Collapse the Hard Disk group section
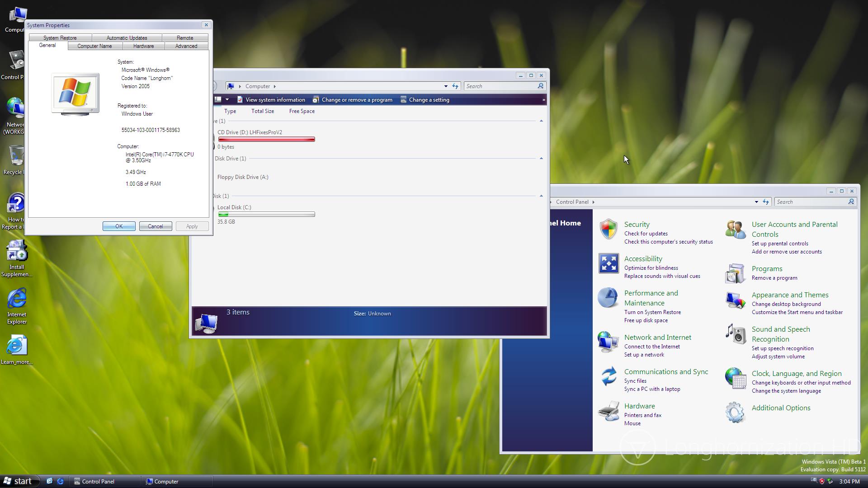The image size is (868, 488). (x=541, y=196)
